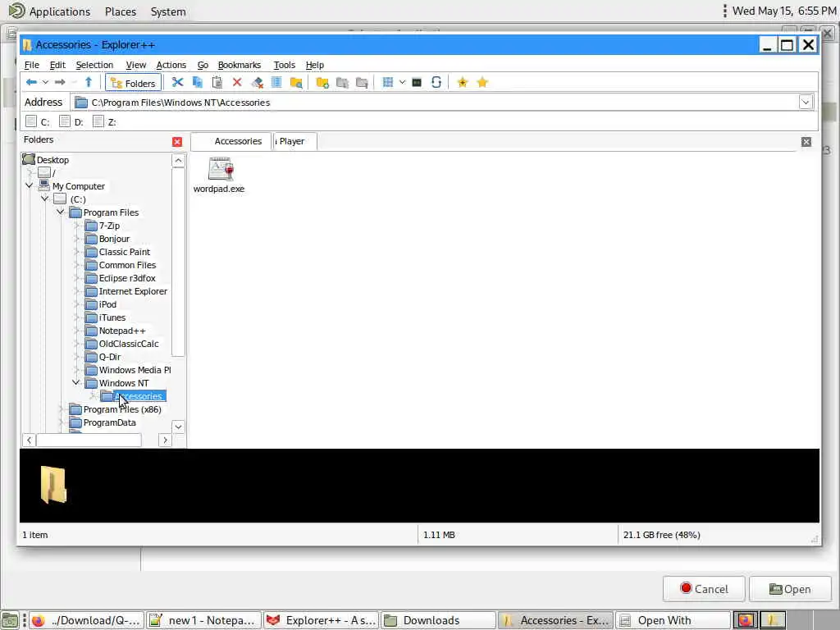This screenshot has width=840, height=630.
Task: Open the Back history dropdown arrow
Action: coord(46,83)
